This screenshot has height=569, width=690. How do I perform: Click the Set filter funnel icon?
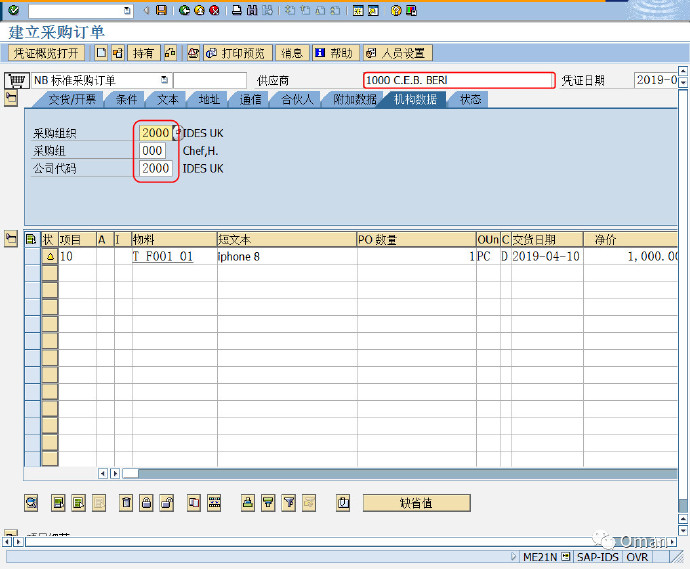[289, 503]
